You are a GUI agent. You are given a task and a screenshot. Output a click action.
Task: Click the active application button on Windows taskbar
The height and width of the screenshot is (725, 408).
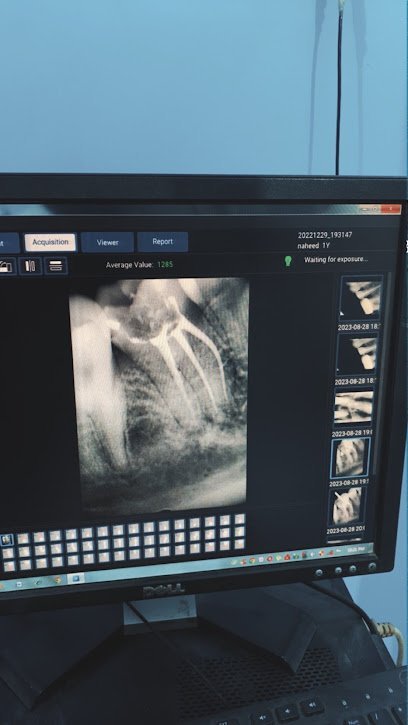(x=75, y=578)
